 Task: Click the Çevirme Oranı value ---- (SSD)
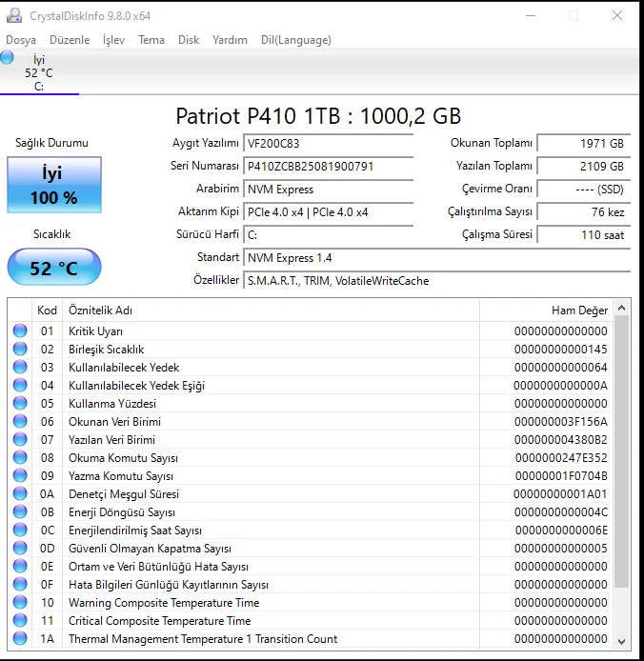click(x=584, y=190)
